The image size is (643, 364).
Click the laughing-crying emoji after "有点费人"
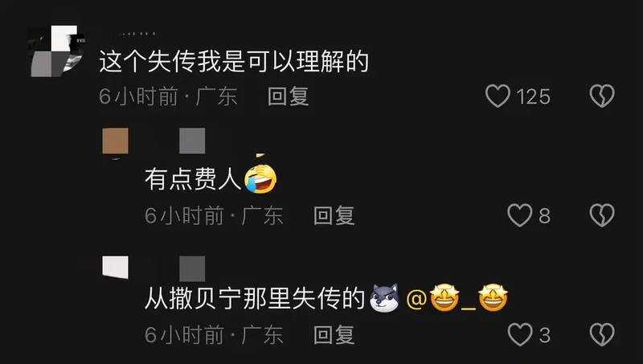click(x=260, y=179)
